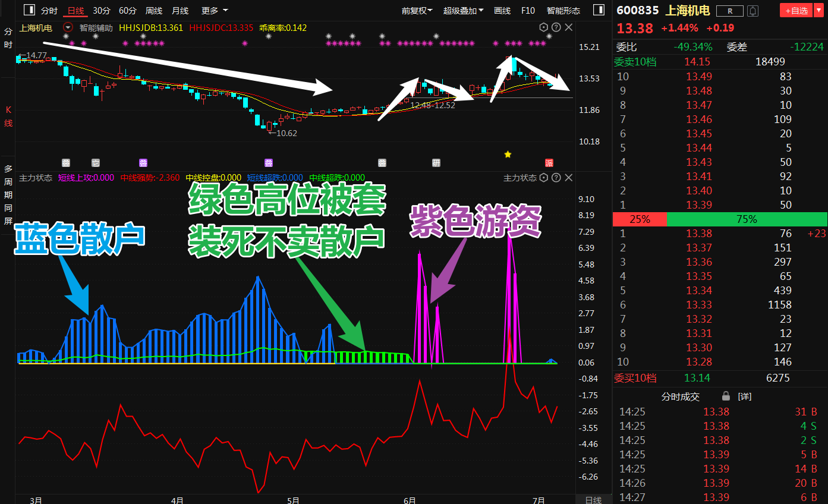The image size is (828, 504).
Task: Click buy level 10 price 13.28
Action: [x=698, y=362]
